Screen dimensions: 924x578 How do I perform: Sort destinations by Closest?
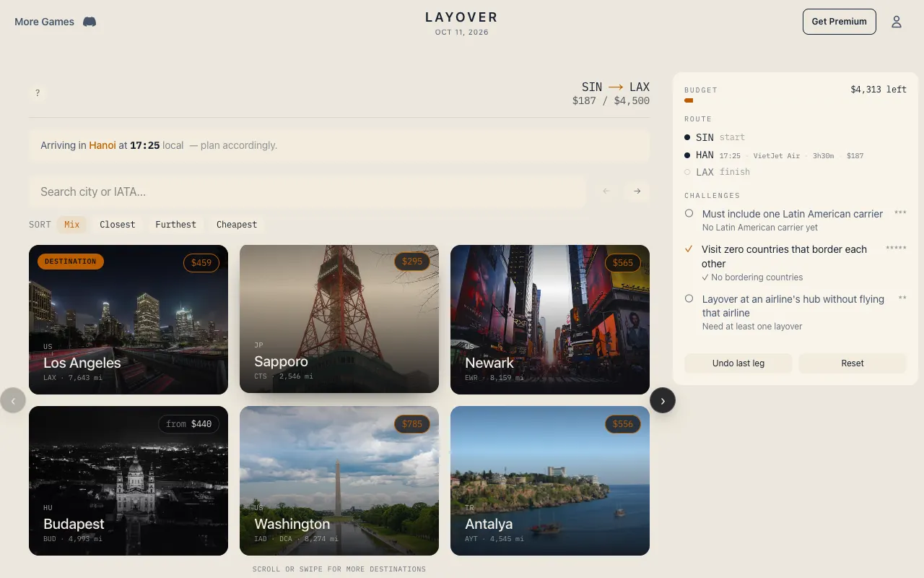click(118, 225)
